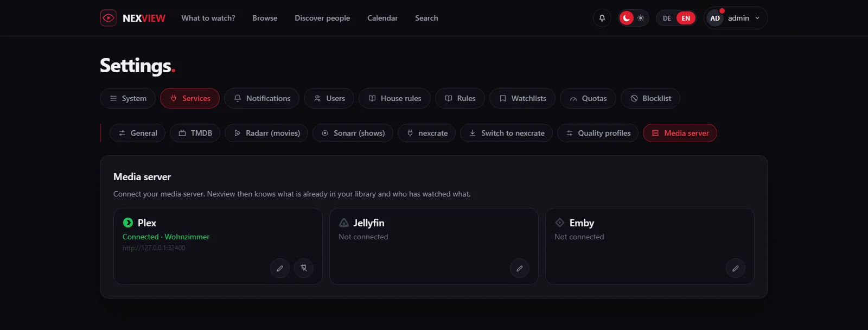Select the nexcrate sub-tab
This screenshot has height=330, width=868.
[x=426, y=133]
